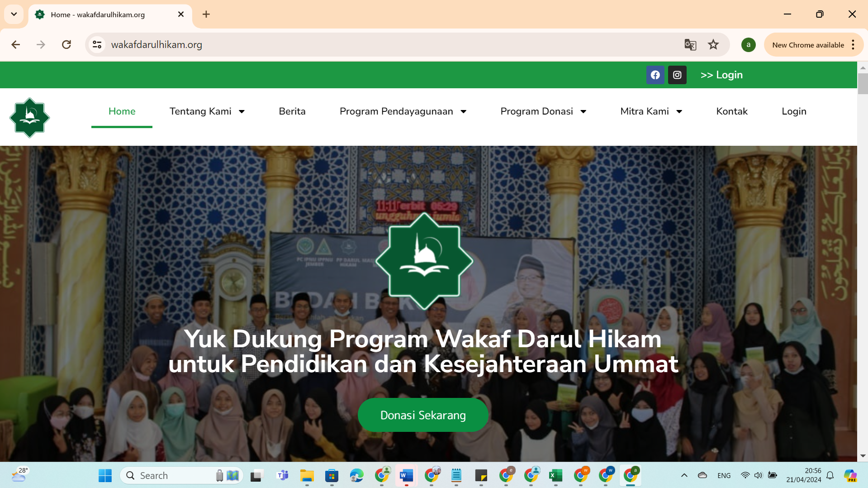Expand the Program Pendayagunaan dropdown
Image resolution: width=868 pixels, height=488 pixels.
coord(403,111)
